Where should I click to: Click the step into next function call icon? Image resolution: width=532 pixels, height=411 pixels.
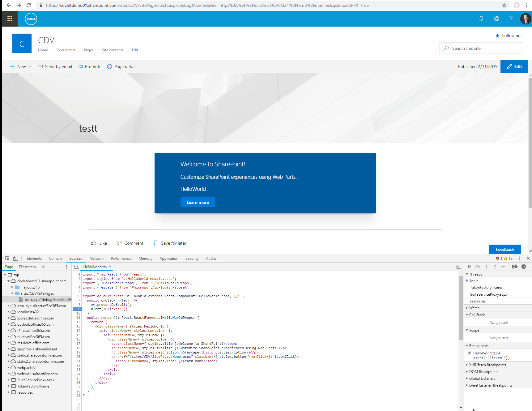pos(486,267)
